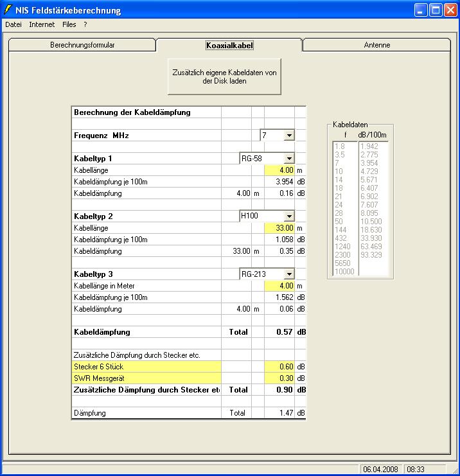Click the SWR Messgerät label cell

coord(146,378)
